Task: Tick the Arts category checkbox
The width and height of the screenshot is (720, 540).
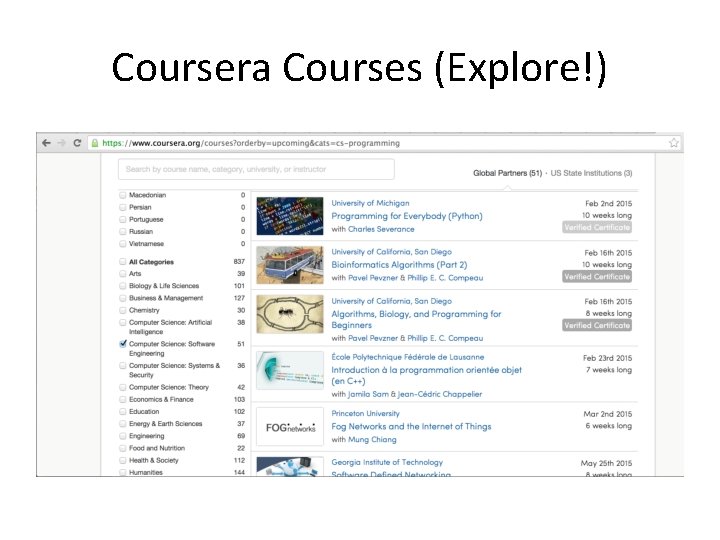Action: 123,274
